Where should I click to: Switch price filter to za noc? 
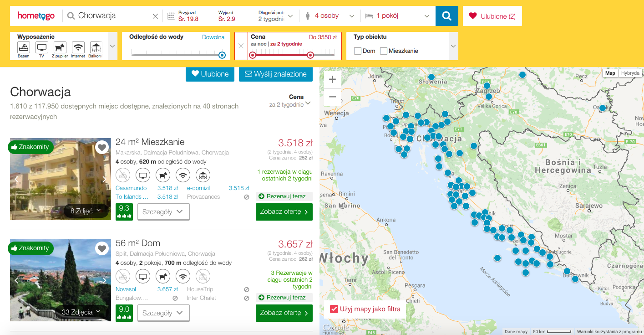coord(259,44)
